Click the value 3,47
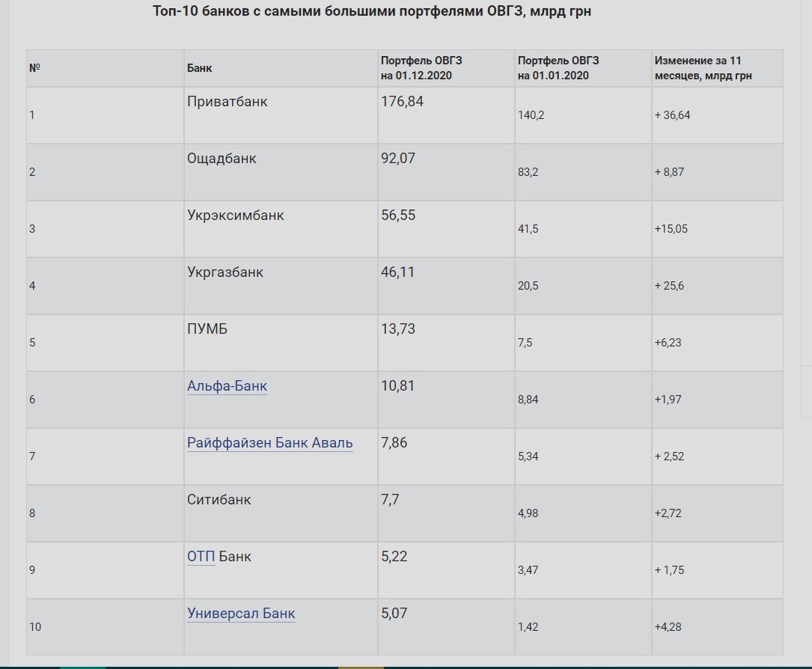Screen dimensions: 812x669 [528, 570]
